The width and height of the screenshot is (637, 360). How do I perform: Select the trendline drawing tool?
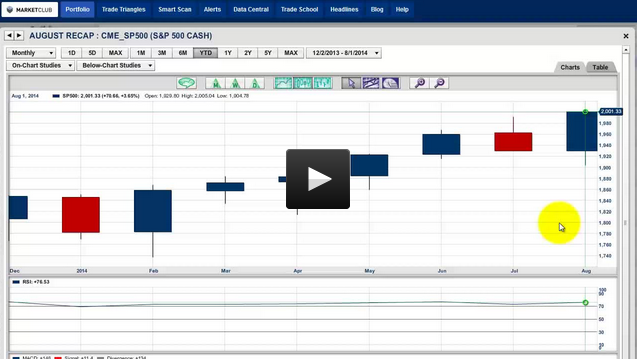[370, 83]
